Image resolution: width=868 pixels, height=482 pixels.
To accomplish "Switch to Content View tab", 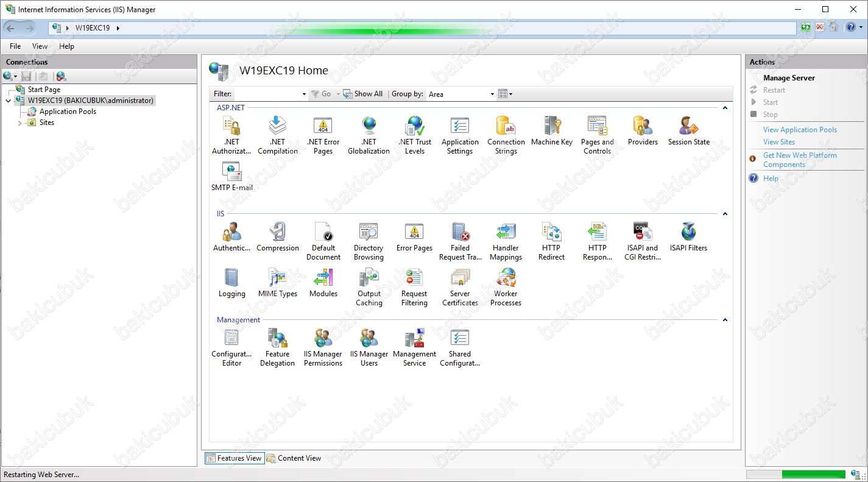I will tap(294, 458).
